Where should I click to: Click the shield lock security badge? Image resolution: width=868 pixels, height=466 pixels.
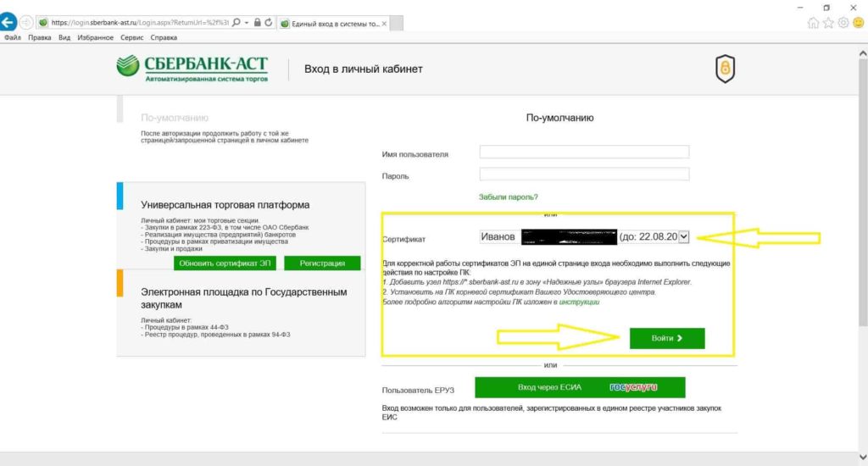pyautogui.click(x=725, y=69)
